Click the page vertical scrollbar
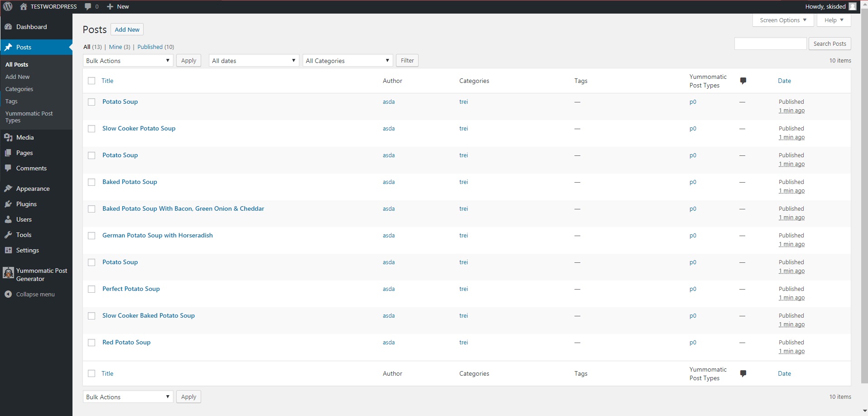868x416 pixels. pos(864,195)
